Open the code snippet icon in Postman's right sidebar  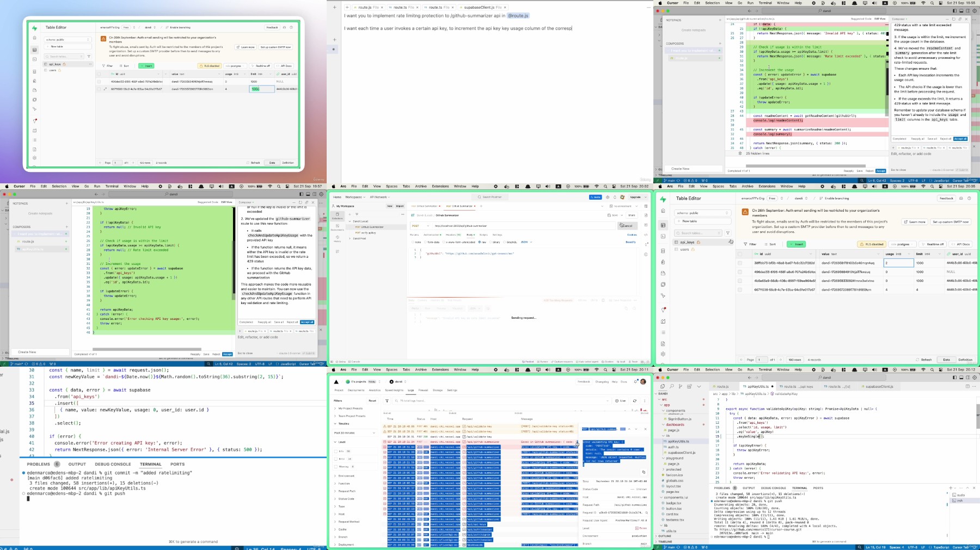[x=646, y=234]
